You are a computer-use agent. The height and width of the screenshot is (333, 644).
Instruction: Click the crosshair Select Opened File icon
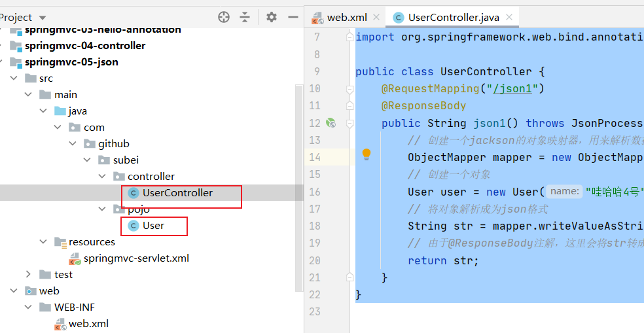point(224,17)
